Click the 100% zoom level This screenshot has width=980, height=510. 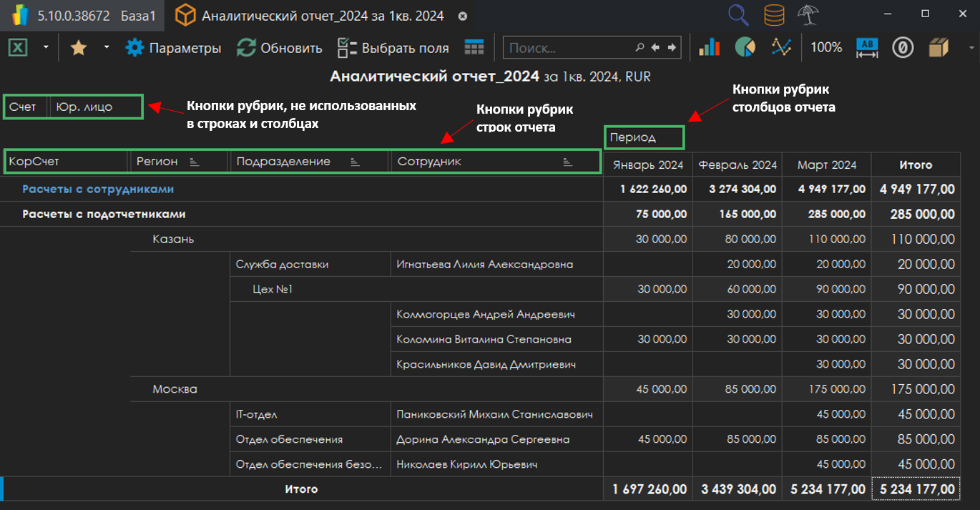point(826,48)
